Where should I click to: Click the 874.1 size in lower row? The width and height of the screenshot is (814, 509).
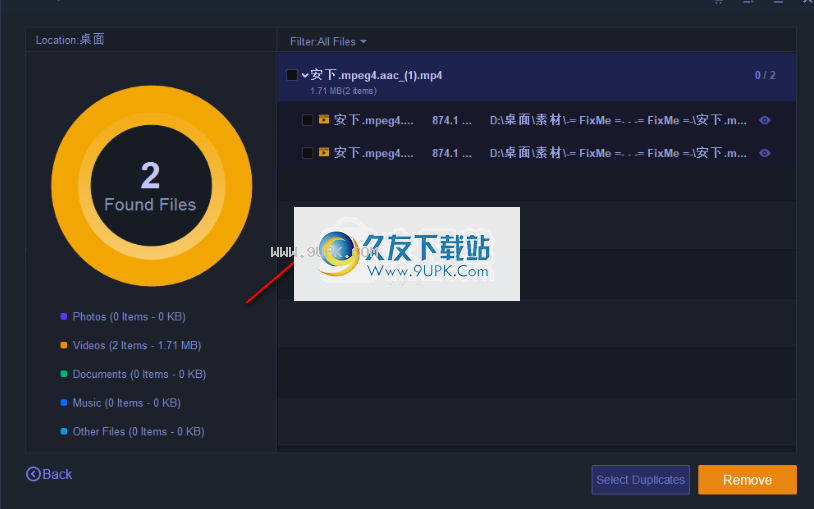(452, 153)
